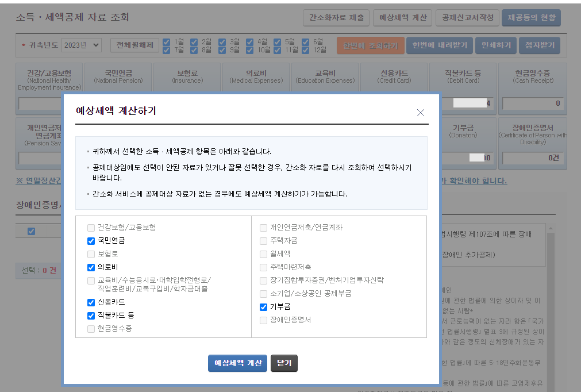Click the 예상세액 계산 button at top
581x392 pixels.
pos(403,18)
